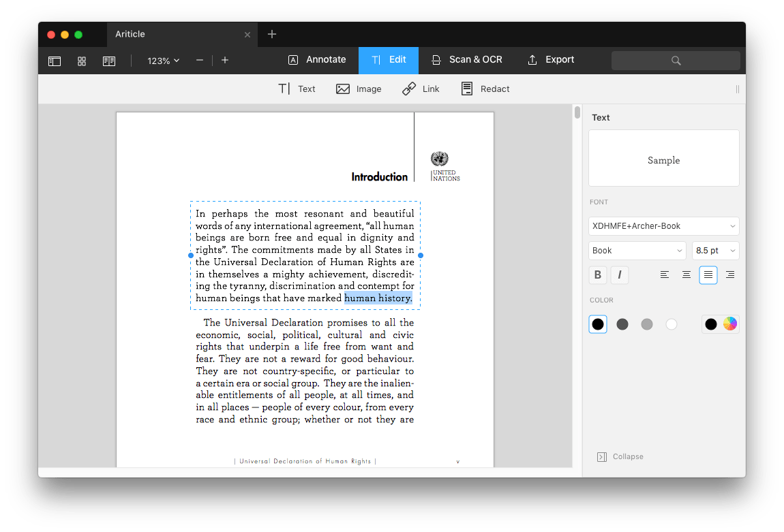This screenshot has width=784, height=532.
Task: Open the 8.5 pt font size dropdown
Action: coord(715,251)
